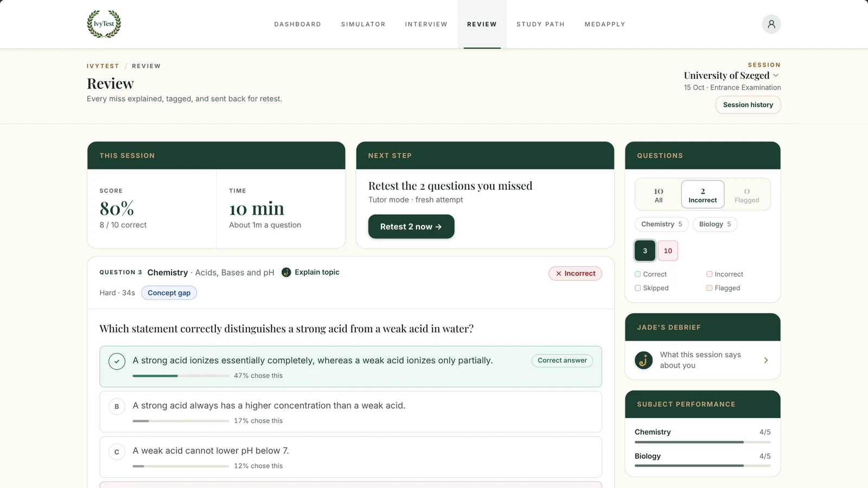Select answer option C letter badge
Screen dimensions: 868x488
click(x=117, y=452)
